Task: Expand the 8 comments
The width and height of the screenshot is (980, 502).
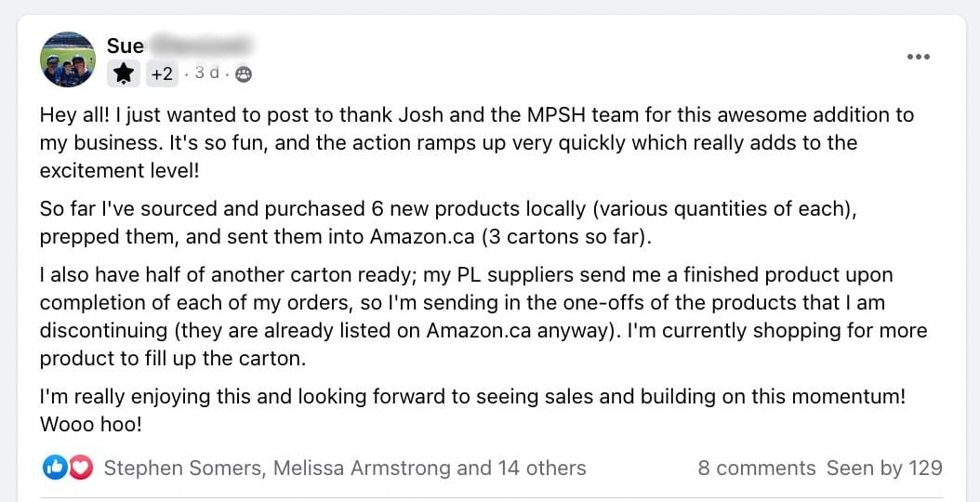Action: point(756,468)
